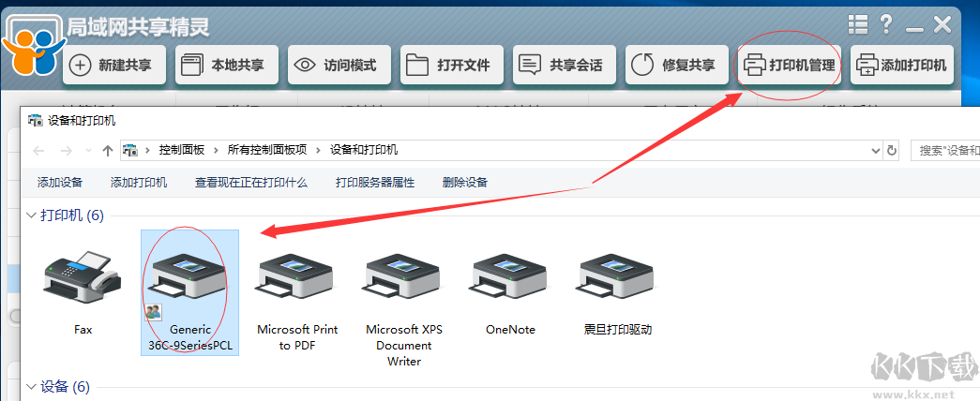Close the 局域网共享精灵 window

point(942,25)
